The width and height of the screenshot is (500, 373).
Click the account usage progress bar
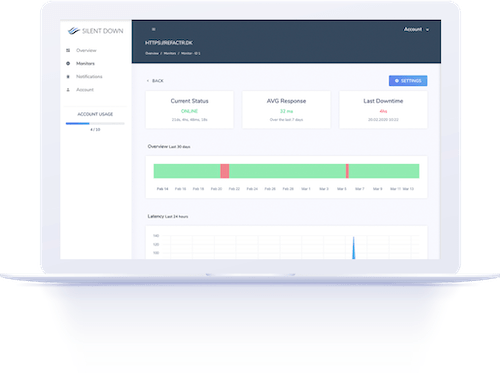click(x=95, y=123)
